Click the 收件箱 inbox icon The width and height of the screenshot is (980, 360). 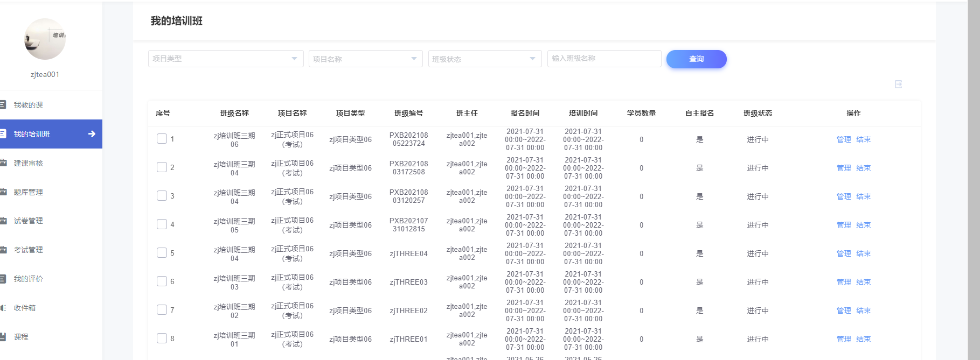3,308
